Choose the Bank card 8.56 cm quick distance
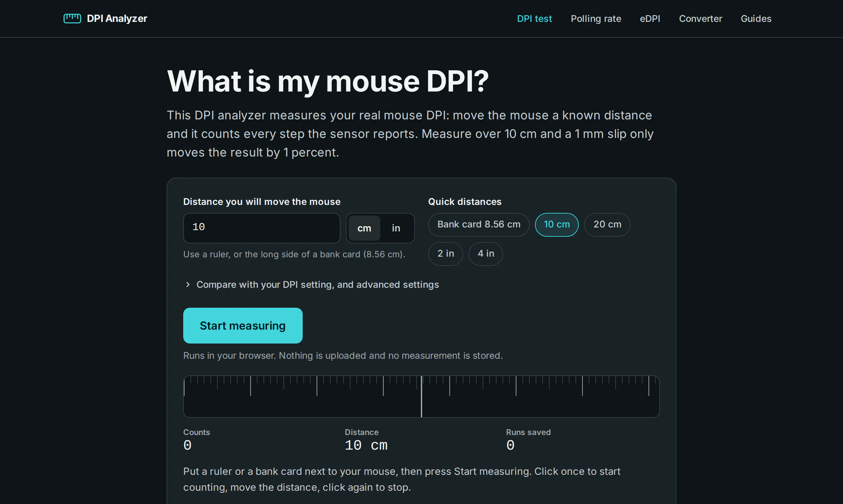 coord(479,224)
